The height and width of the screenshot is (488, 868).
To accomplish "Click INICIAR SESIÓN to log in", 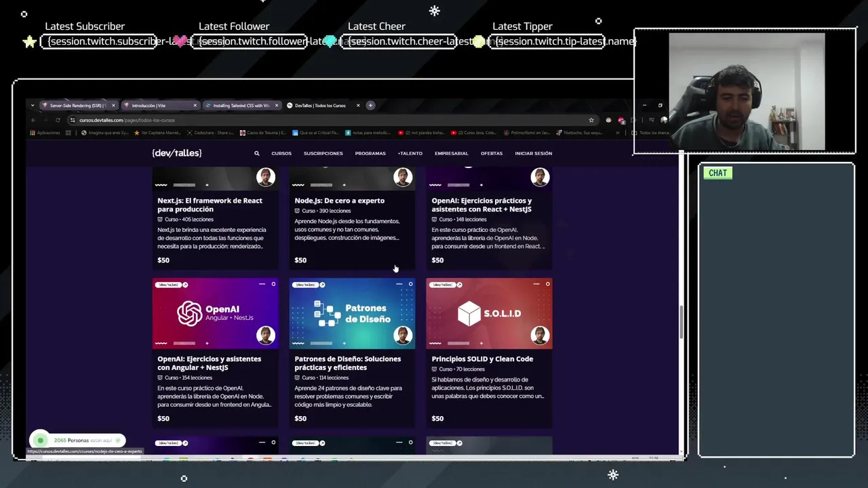I will 533,153.
